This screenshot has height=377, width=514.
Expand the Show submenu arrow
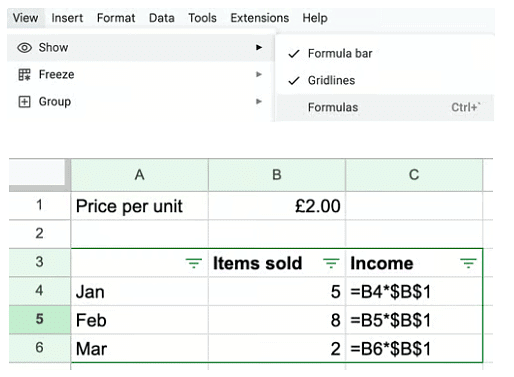click(x=259, y=47)
